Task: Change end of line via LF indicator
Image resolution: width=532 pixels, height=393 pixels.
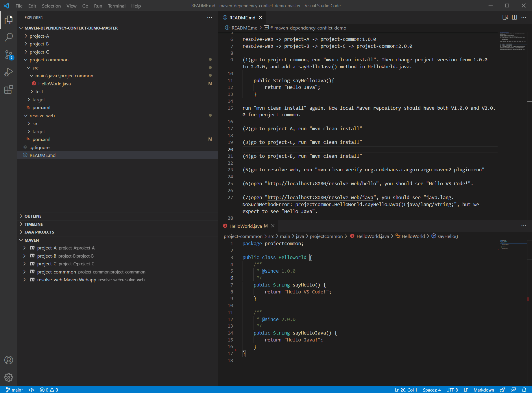Action: 466,390
